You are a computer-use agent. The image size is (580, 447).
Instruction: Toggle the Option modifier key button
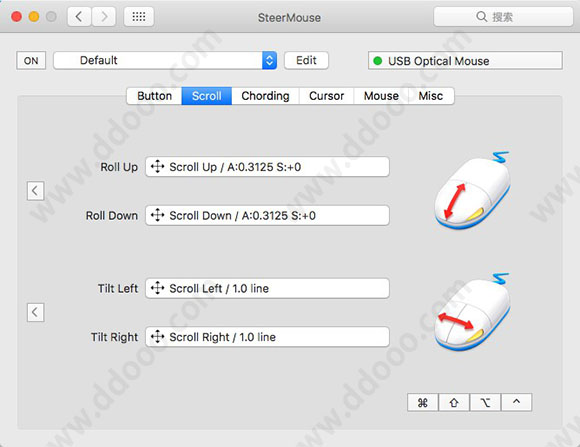click(485, 402)
